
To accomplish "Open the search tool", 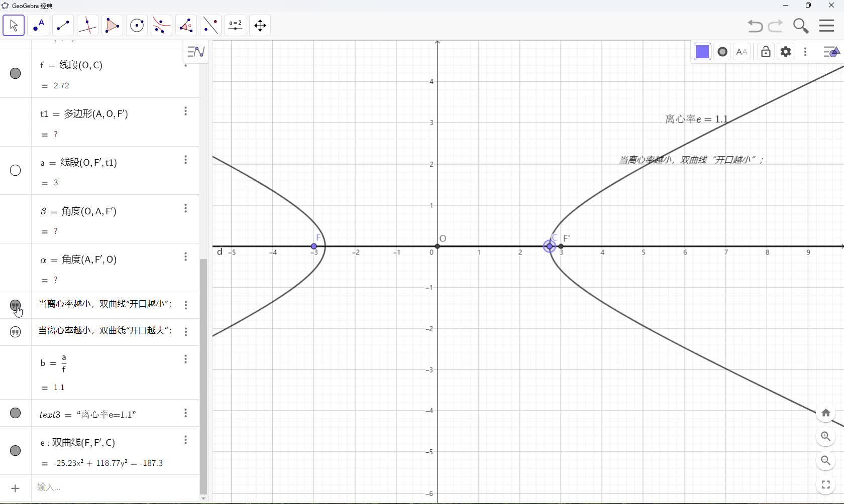I will tap(801, 26).
